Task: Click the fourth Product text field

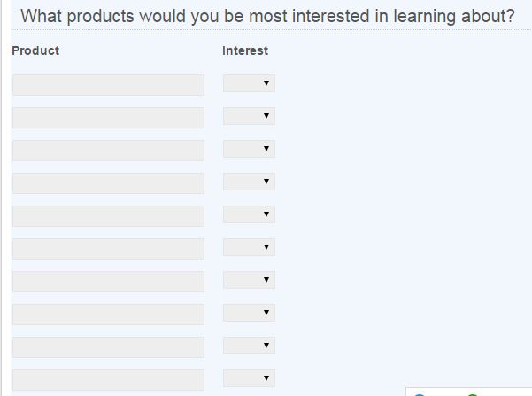Action: [x=108, y=183]
